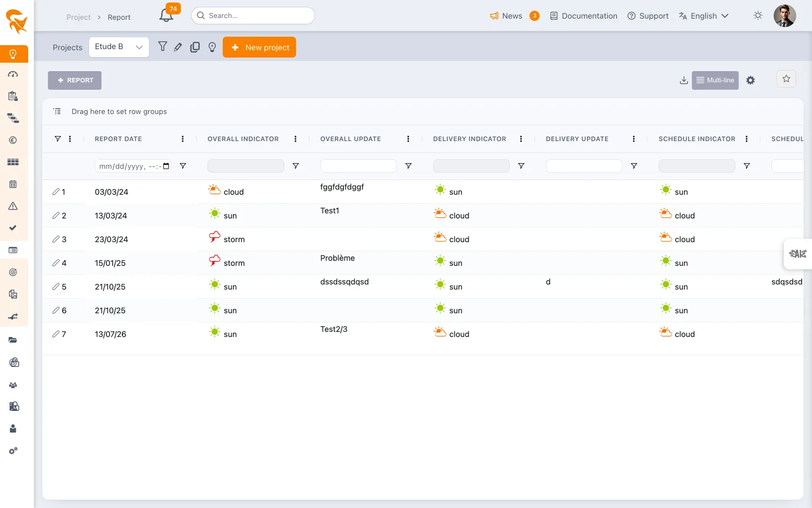The image size is (812, 508).
Task: Open the Support menu item
Action: (x=648, y=16)
